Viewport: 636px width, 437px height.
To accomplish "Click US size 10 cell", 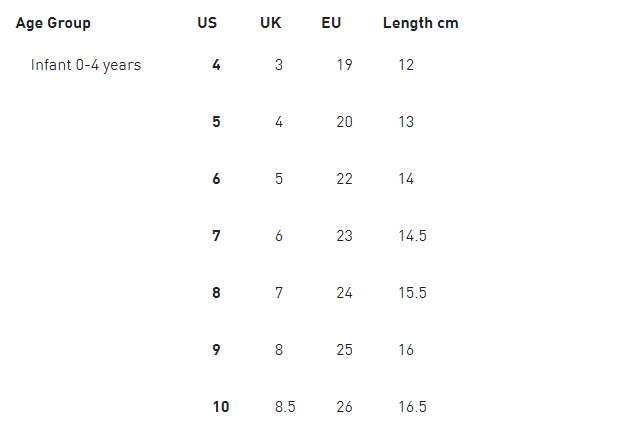I will tap(221, 407).
